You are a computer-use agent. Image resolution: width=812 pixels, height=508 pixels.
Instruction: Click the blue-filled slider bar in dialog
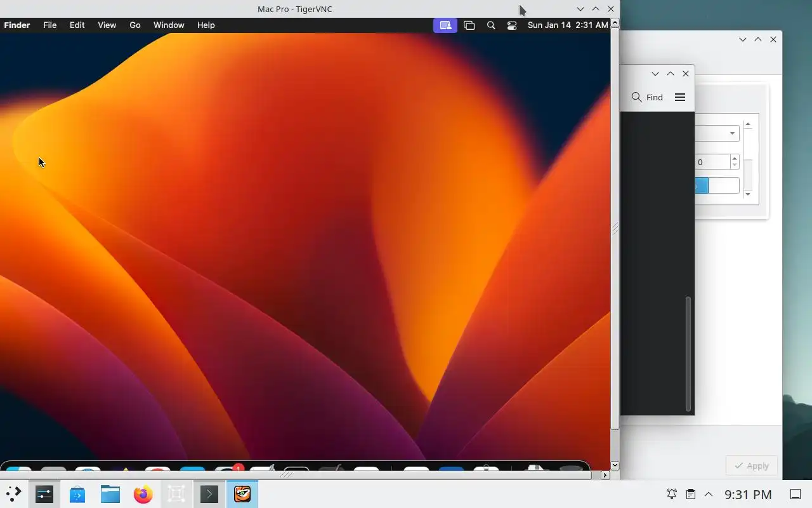[x=717, y=185]
